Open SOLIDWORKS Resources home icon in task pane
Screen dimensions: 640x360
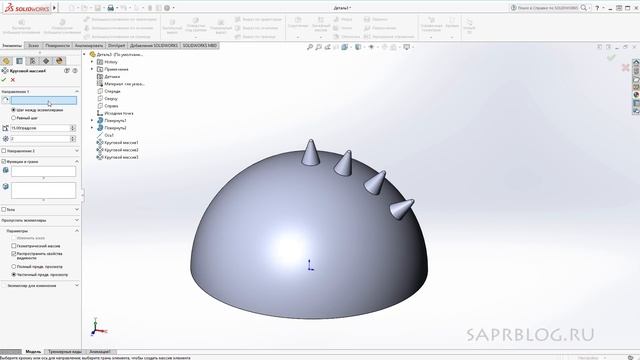point(636,62)
